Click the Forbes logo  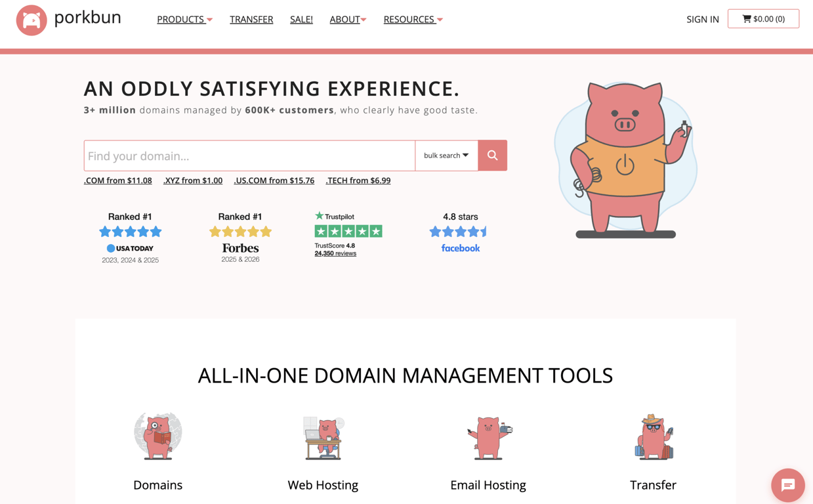tap(240, 248)
